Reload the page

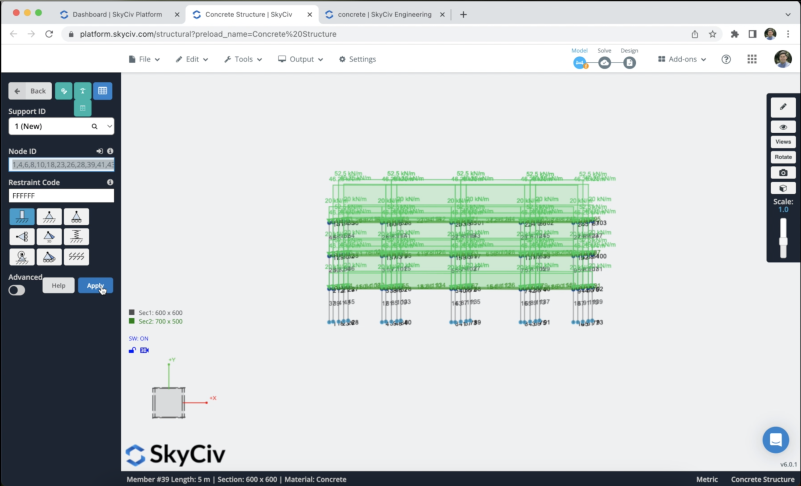coord(49,34)
